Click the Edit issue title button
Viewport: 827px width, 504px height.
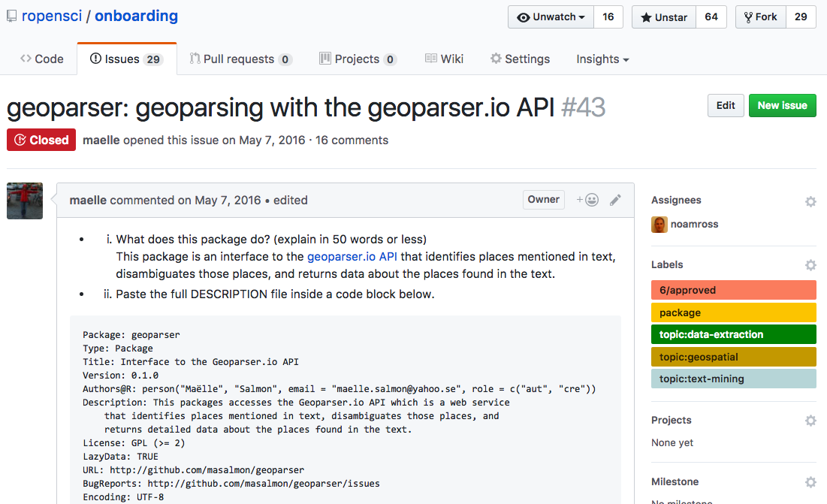pos(726,105)
